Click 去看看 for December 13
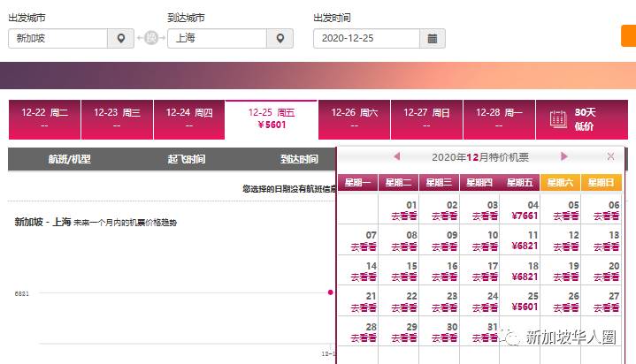The width and height of the screenshot is (636, 364). 607,246
